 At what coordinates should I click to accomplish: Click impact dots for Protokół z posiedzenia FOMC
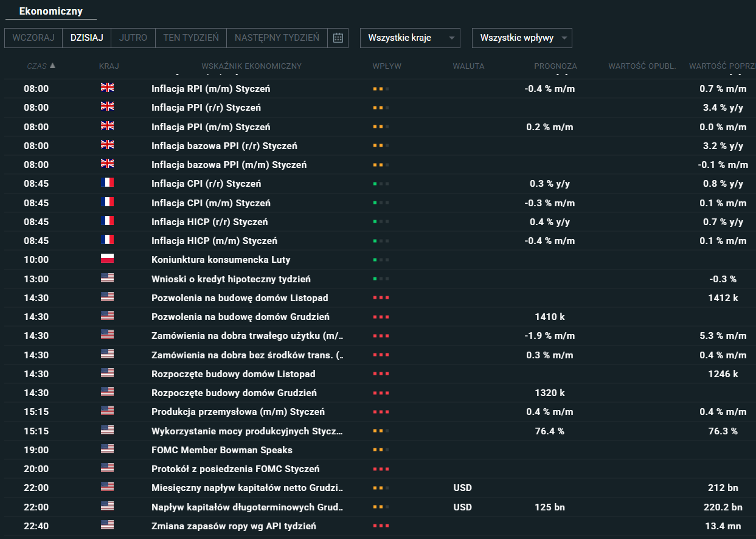(381, 469)
